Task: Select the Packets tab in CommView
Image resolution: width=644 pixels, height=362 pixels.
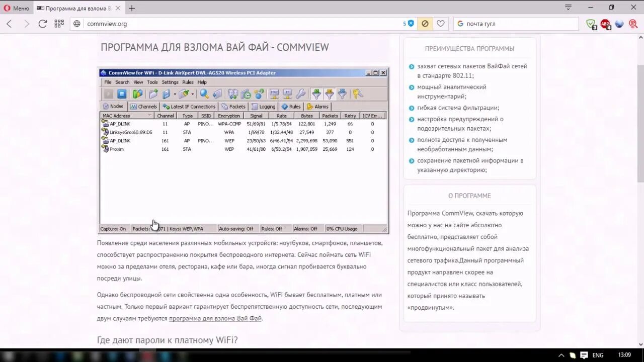Action: (x=233, y=107)
